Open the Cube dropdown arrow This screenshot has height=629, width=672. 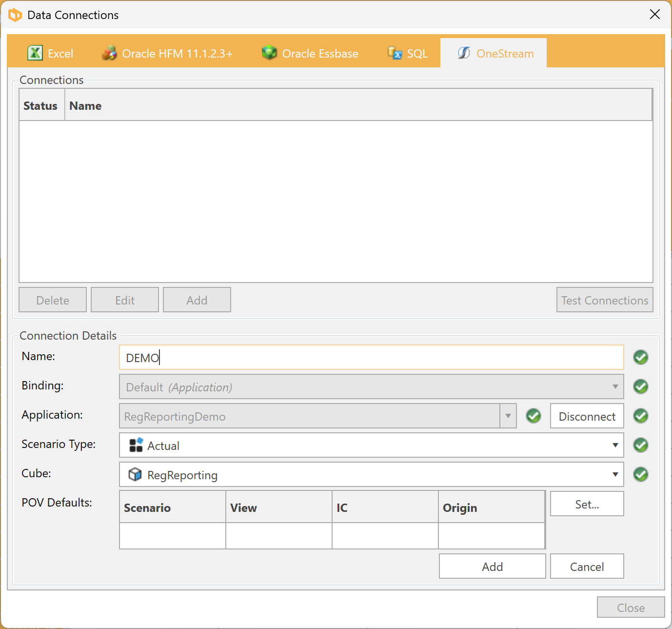click(615, 474)
